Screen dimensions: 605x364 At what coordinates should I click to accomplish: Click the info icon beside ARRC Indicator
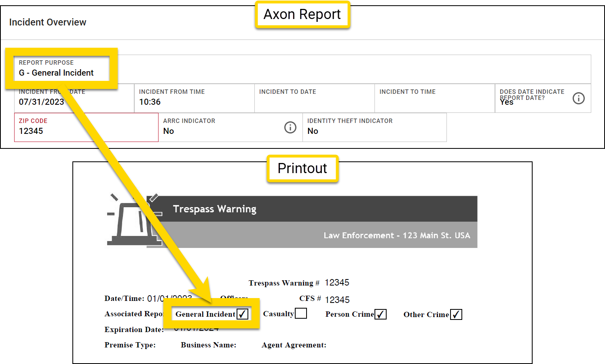290,127
